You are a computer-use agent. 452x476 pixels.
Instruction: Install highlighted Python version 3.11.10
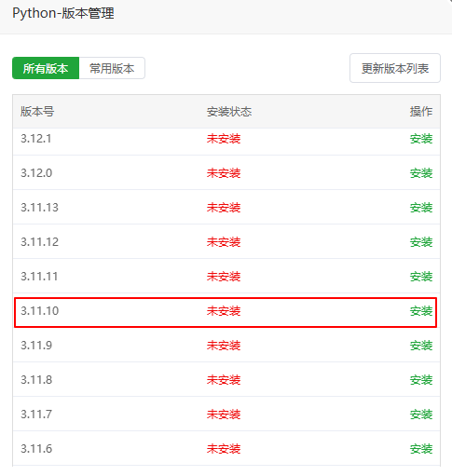tap(421, 311)
